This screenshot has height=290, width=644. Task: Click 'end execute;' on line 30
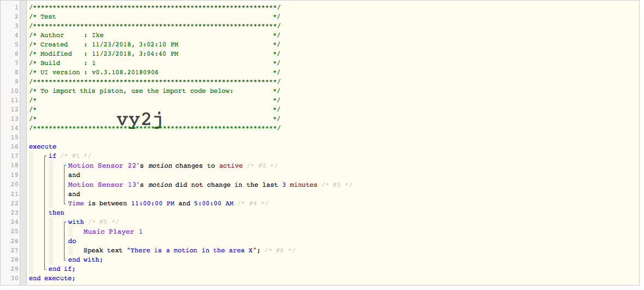[52, 279]
